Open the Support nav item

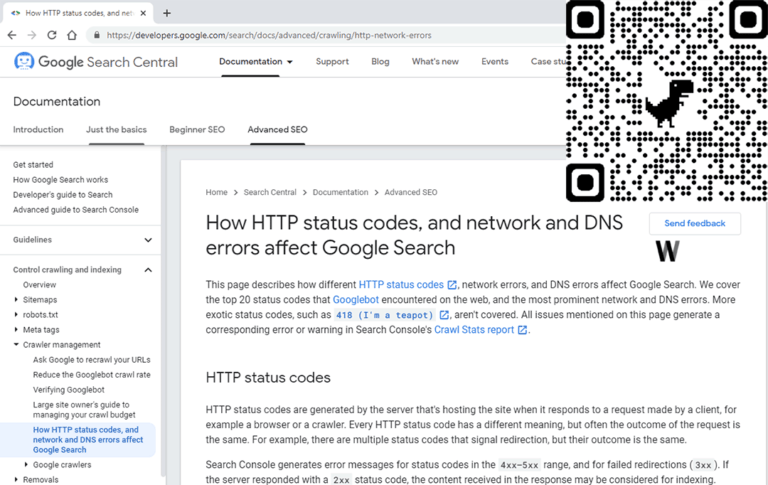pyautogui.click(x=332, y=62)
